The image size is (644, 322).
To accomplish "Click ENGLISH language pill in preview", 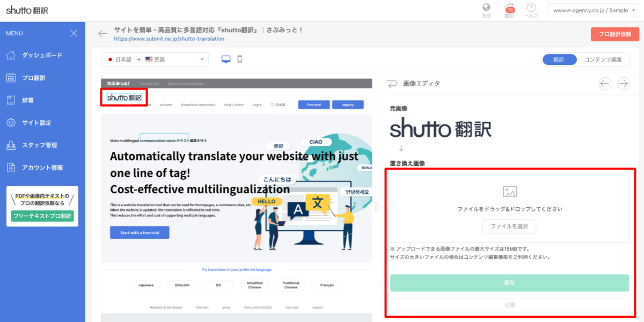I will pos(182,285).
